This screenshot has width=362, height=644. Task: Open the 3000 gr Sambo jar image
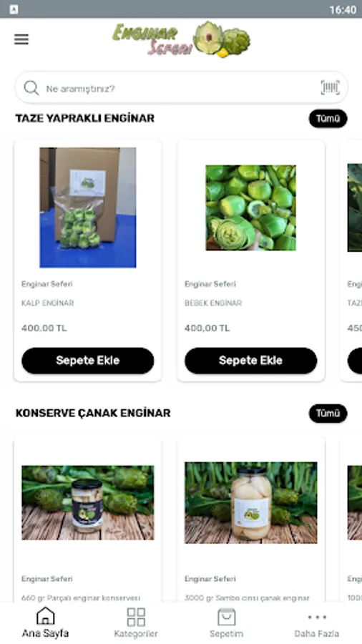coord(251,503)
